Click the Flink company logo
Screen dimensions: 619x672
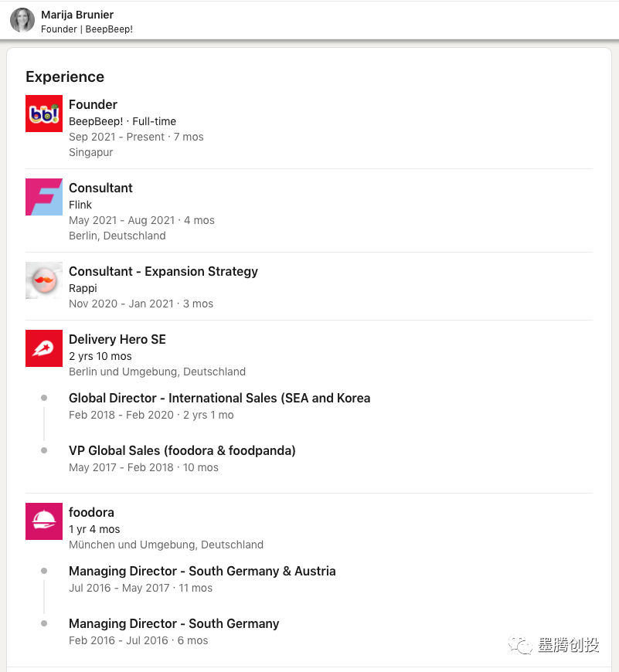[x=44, y=197]
